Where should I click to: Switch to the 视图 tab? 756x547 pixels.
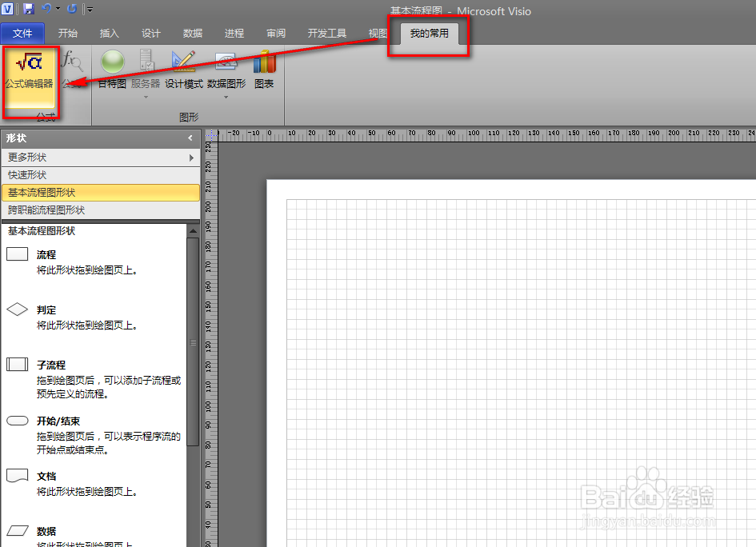click(378, 34)
